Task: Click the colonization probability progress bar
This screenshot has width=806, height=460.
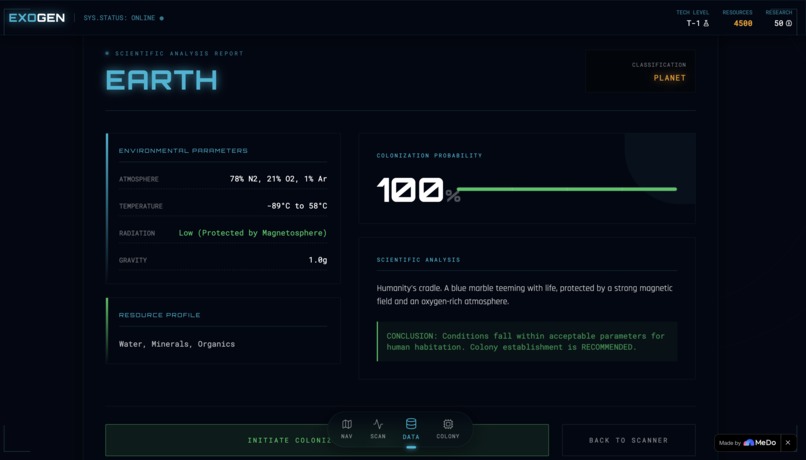Action: (x=566, y=189)
